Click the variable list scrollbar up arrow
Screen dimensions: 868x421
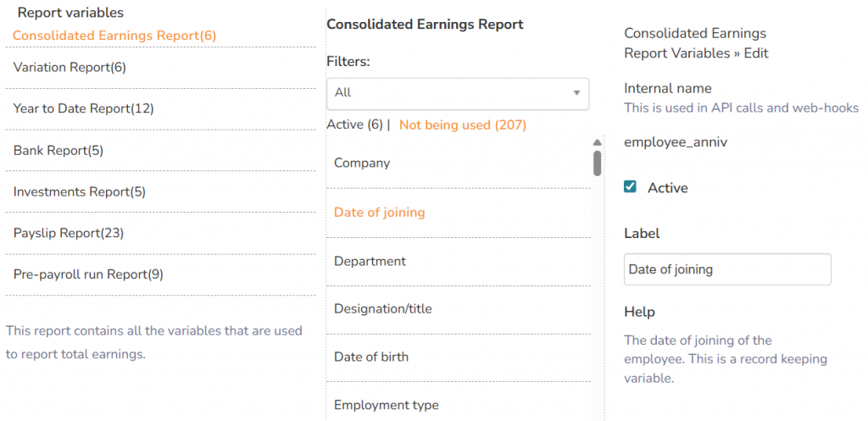tap(597, 142)
